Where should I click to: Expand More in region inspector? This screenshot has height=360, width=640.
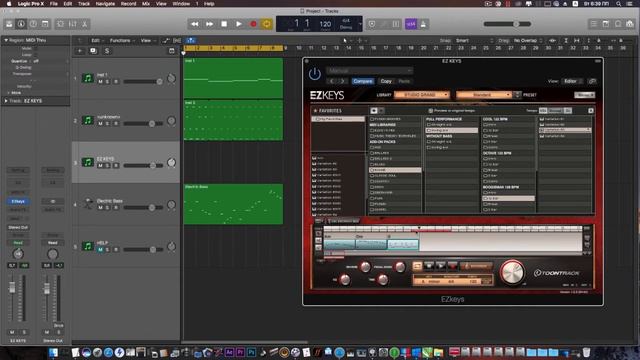pos(9,93)
